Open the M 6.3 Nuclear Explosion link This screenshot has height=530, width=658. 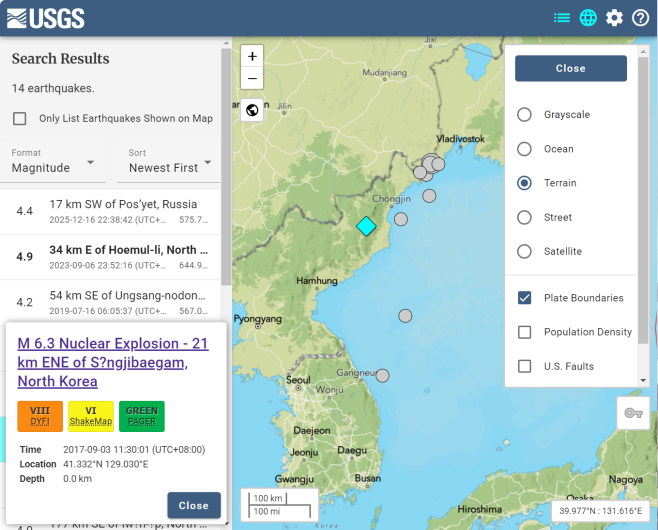113,362
